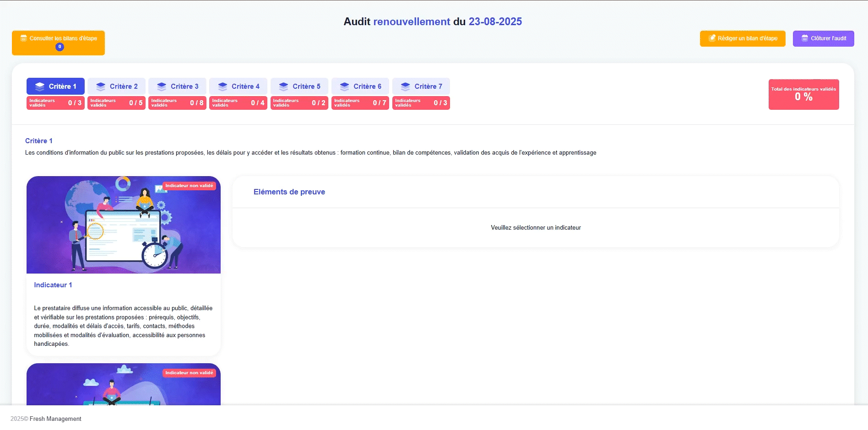Click the stack icon beside Critère 2
The width and height of the screenshot is (868, 430).
[x=101, y=86]
